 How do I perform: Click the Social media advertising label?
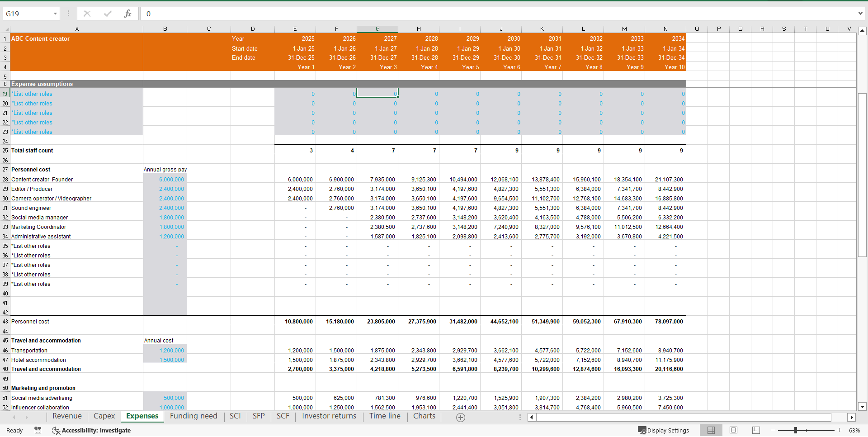tap(42, 398)
